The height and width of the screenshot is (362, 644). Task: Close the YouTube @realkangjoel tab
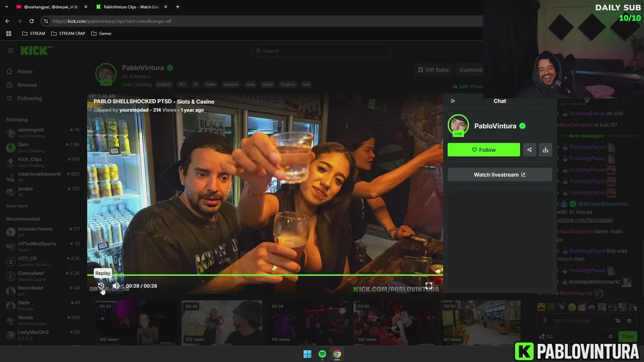tap(86, 7)
